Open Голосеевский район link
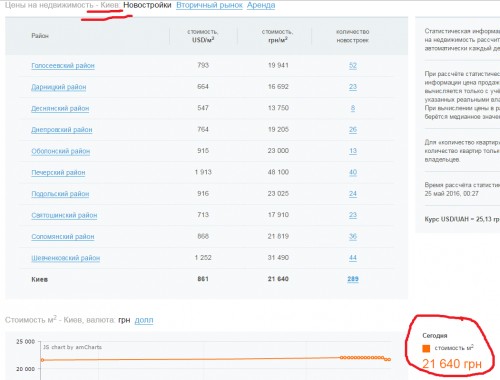Image resolution: width=500 pixels, height=380 pixels. coord(63,66)
